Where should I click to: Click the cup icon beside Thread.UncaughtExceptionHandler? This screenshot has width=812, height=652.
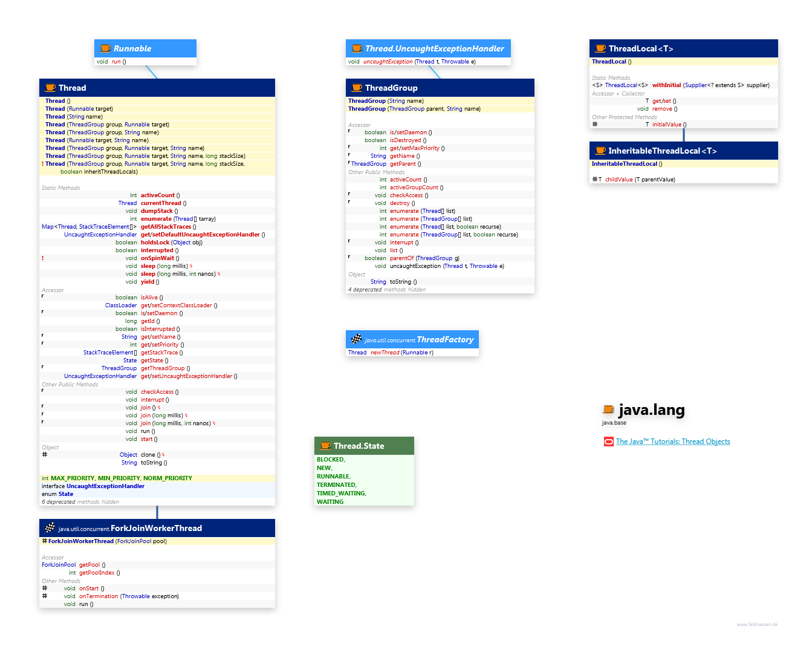(x=357, y=48)
